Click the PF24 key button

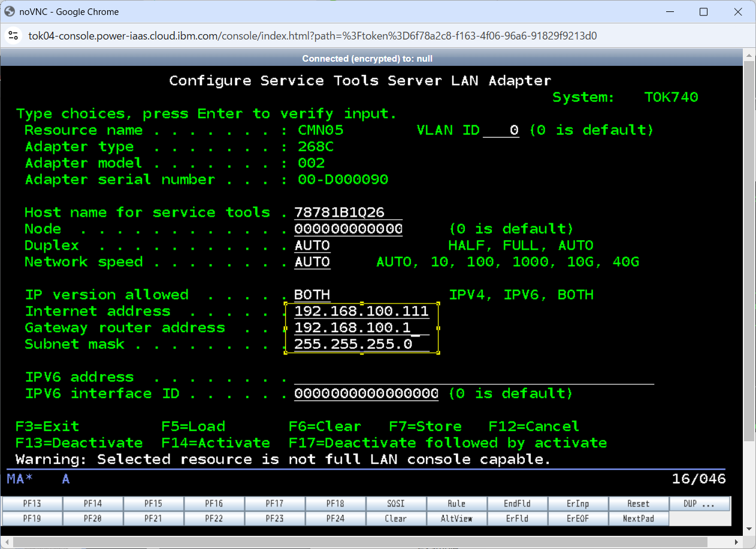tap(335, 518)
